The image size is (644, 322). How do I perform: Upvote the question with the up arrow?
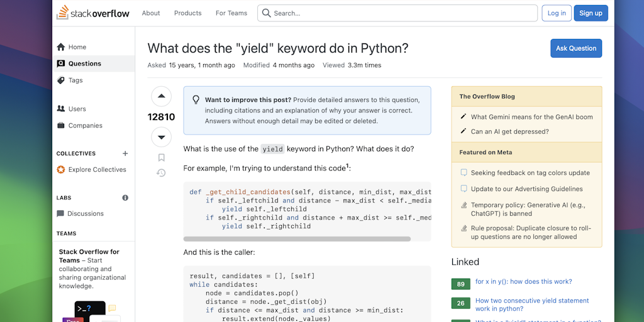[161, 96]
